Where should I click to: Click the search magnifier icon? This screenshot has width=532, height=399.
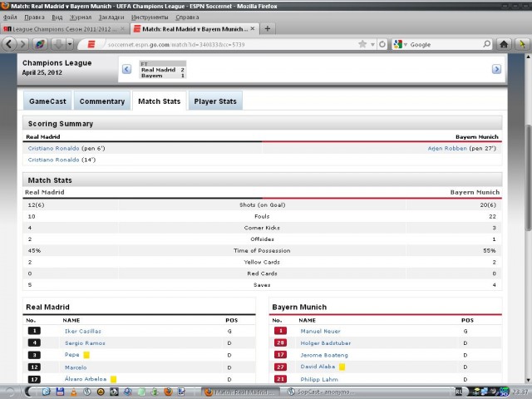coord(487,44)
